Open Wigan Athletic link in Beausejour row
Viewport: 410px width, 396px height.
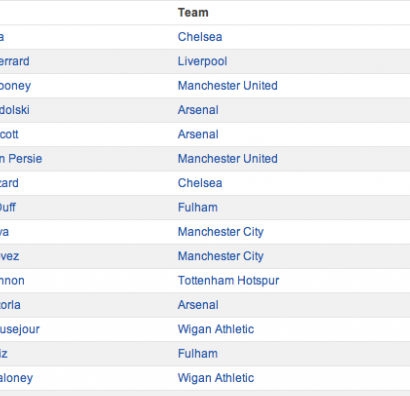(216, 329)
